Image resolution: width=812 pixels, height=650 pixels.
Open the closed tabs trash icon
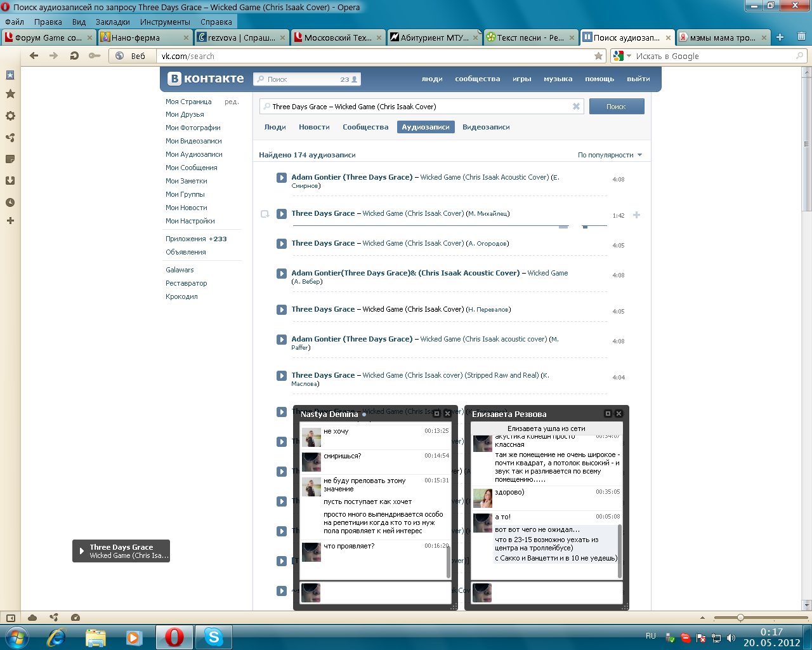[x=801, y=37]
